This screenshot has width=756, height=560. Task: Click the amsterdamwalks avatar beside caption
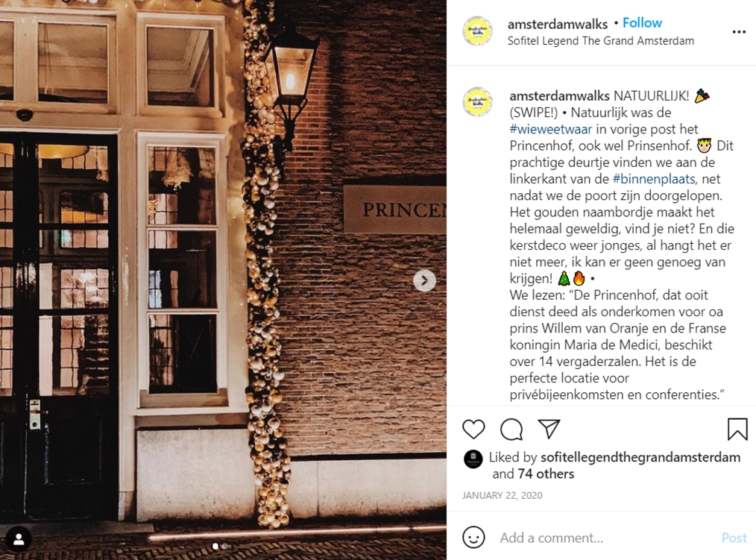coord(477,101)
